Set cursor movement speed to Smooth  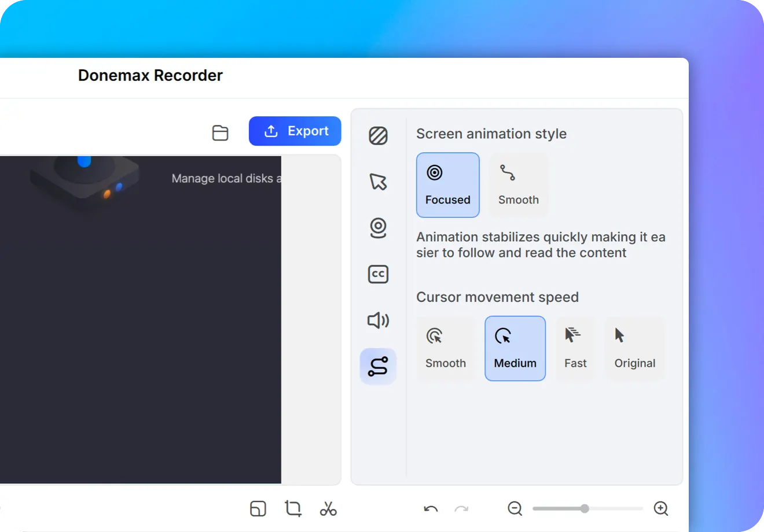coord(446,349)
